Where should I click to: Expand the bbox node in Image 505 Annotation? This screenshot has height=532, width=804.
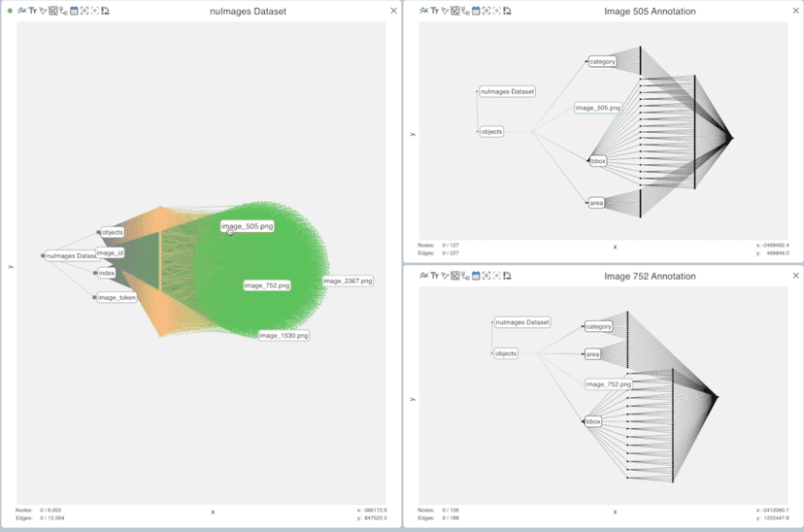(x=597, y=161)
